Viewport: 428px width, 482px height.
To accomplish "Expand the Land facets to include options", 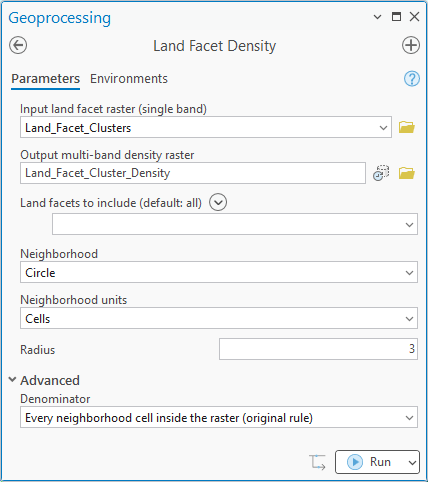I will click(218, 202).
